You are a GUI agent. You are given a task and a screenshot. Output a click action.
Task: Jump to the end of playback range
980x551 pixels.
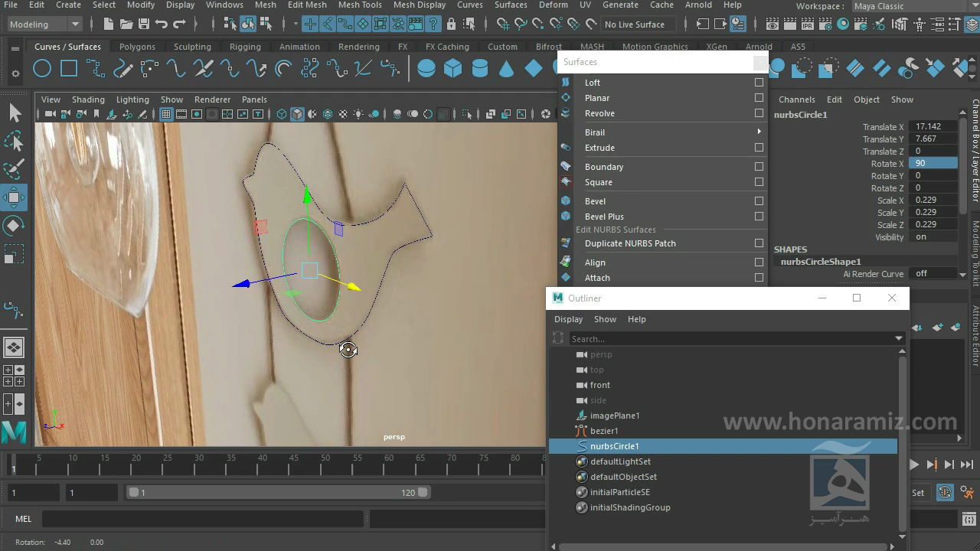967,465
